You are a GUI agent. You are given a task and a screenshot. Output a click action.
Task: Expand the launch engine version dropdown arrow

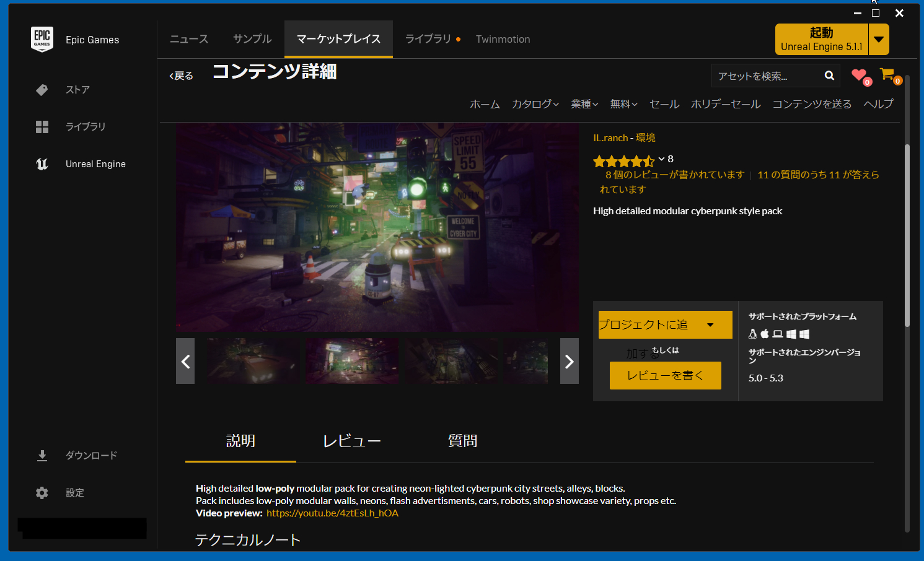click(879, 40)
